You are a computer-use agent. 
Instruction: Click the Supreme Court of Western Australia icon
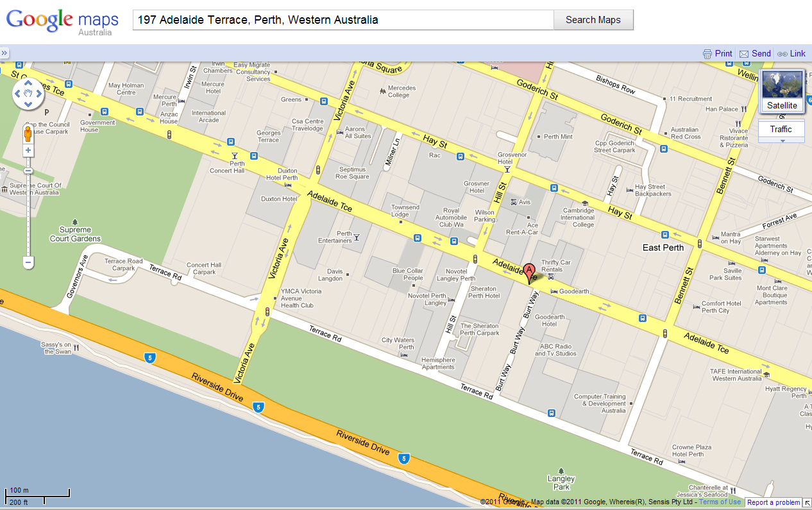click(4, 189)
